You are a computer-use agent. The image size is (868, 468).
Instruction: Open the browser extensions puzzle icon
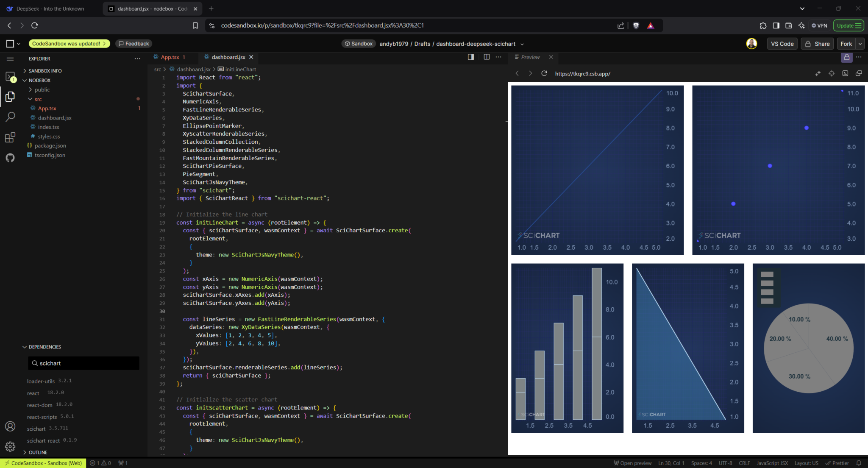pos(763,25)
